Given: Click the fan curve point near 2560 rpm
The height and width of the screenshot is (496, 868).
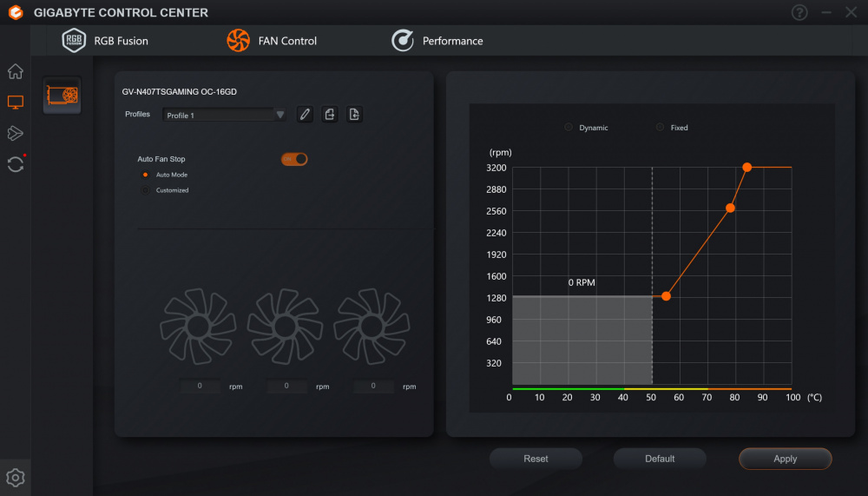Looking at the screenshot, I should [730, 208].
